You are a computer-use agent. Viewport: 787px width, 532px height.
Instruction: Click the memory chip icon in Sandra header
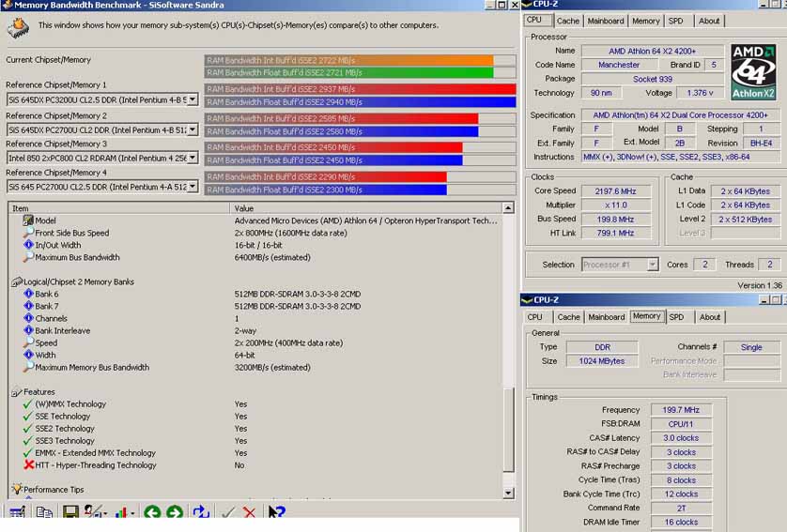18,28
